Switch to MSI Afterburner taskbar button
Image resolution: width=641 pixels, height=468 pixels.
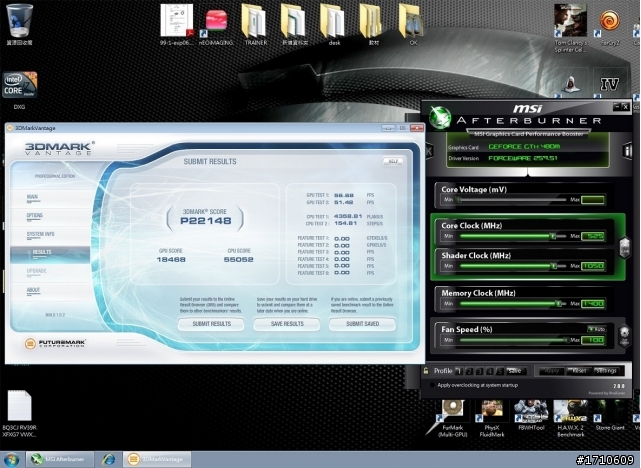60,459
